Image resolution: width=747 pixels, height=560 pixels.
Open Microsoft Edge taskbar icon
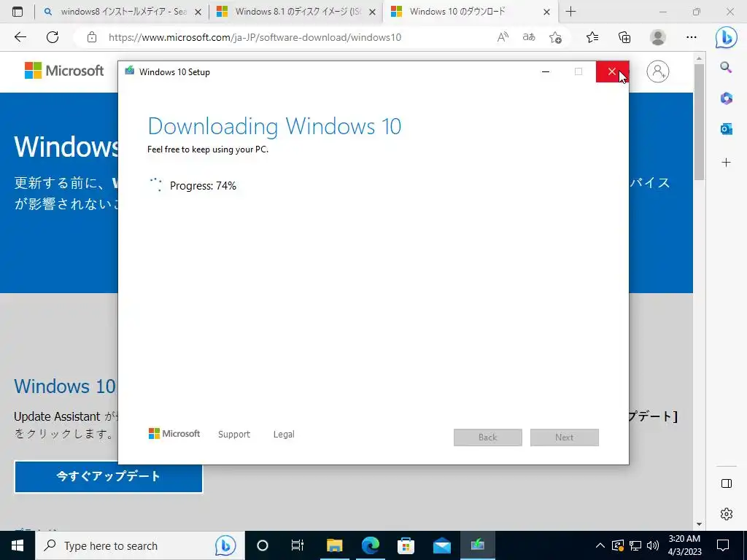click(x=370, y=545)
